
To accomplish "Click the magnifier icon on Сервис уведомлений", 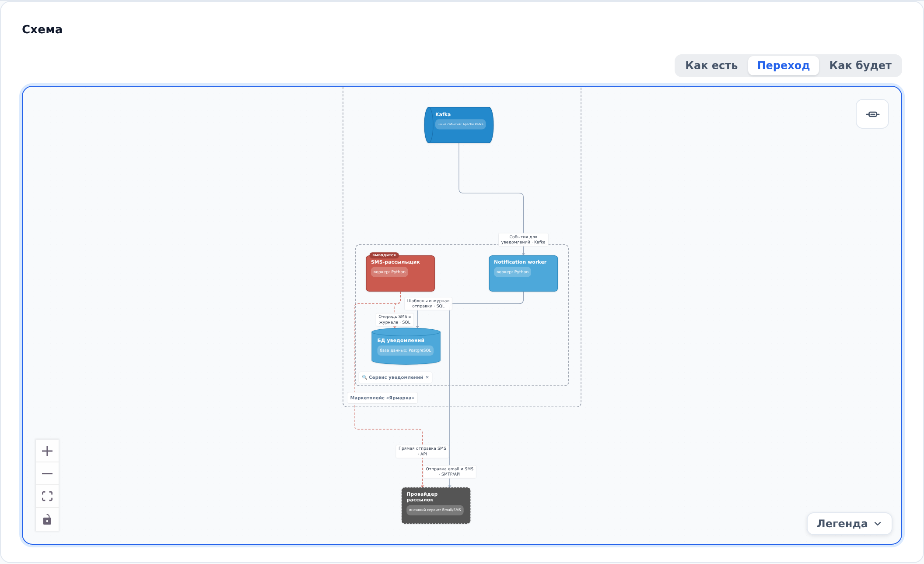I will (364, 377).
